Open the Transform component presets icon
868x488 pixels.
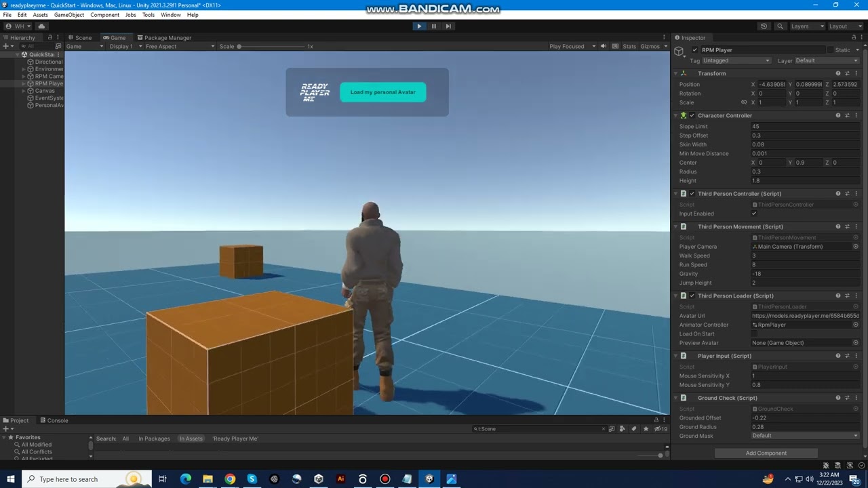[848, 73]
